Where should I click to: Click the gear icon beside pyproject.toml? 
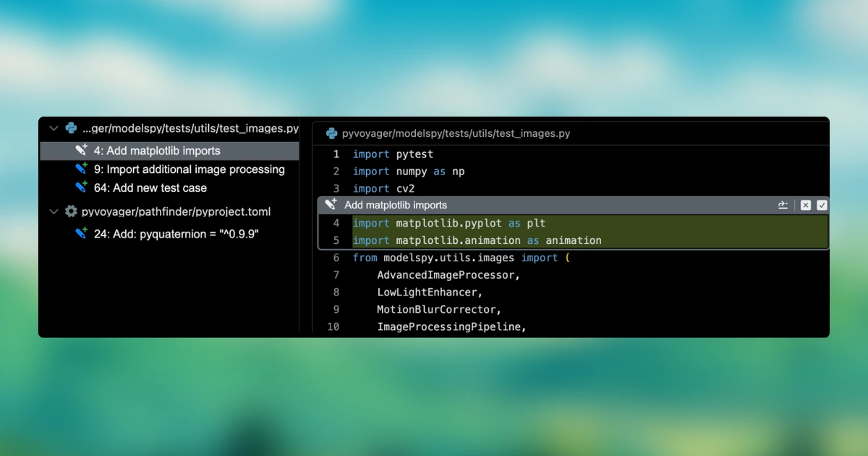[71, 211]
